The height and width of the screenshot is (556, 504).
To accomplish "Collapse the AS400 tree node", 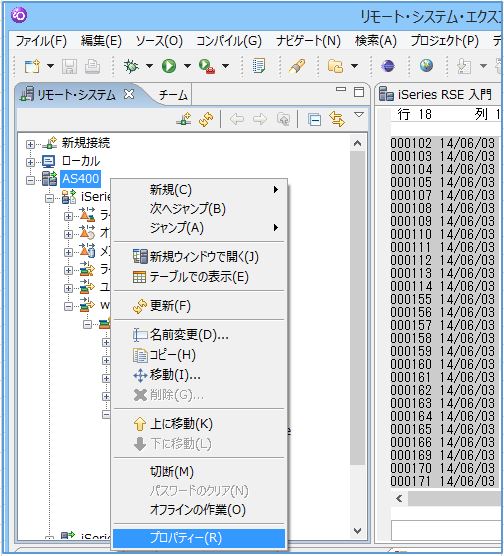I will pos(31,180).
